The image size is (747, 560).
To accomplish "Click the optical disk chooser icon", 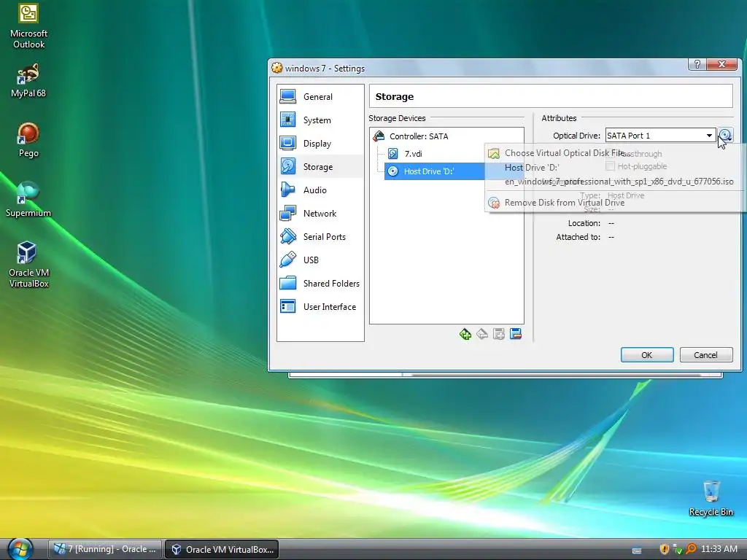I will [x=725, y=136].
